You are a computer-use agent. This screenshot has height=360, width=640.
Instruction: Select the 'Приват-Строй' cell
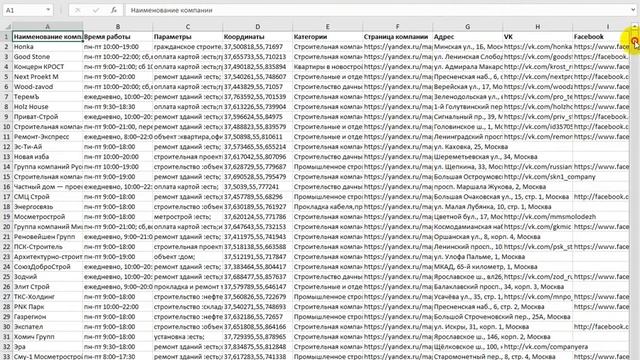pyautogui.click(x=48, y=117)
